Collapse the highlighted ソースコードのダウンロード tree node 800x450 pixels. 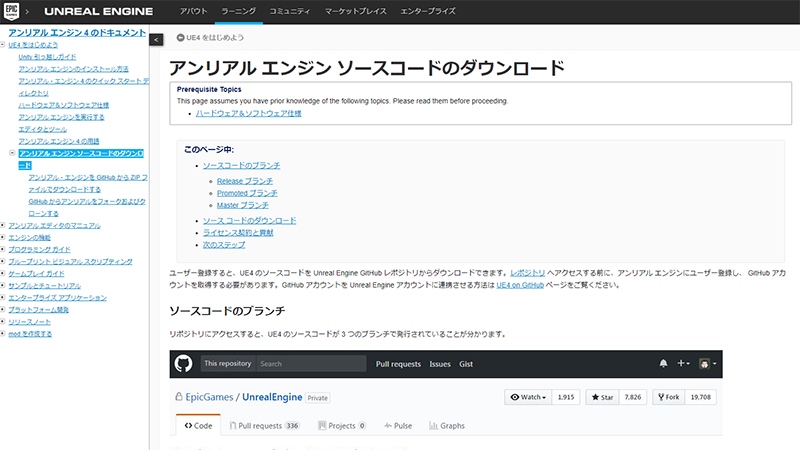[12, 153]
